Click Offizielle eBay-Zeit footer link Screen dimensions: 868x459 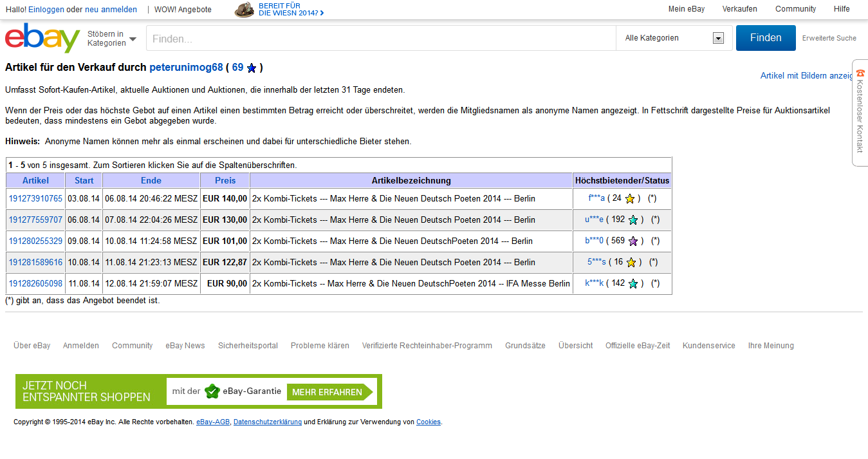point(638,346)
